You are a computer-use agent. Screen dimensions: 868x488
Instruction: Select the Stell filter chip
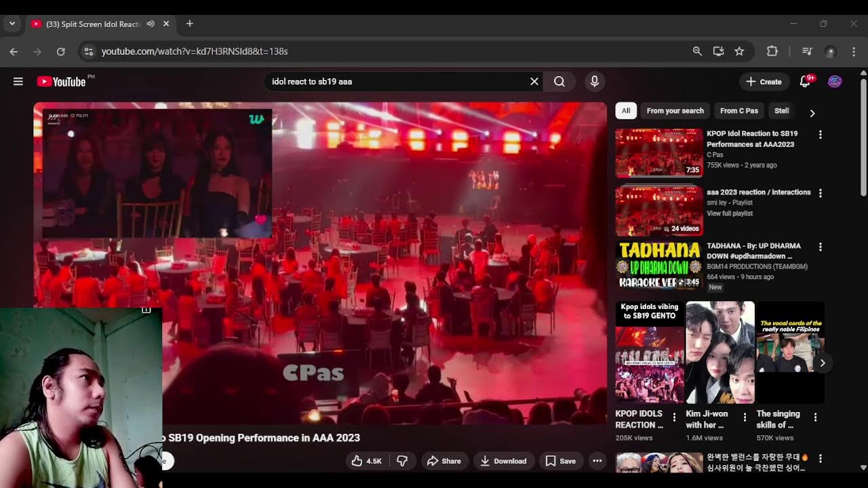tap(782, 110)
